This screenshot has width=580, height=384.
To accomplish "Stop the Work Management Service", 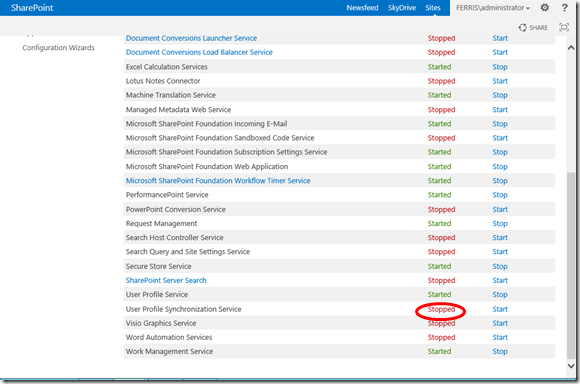I will tap(500, 352).
